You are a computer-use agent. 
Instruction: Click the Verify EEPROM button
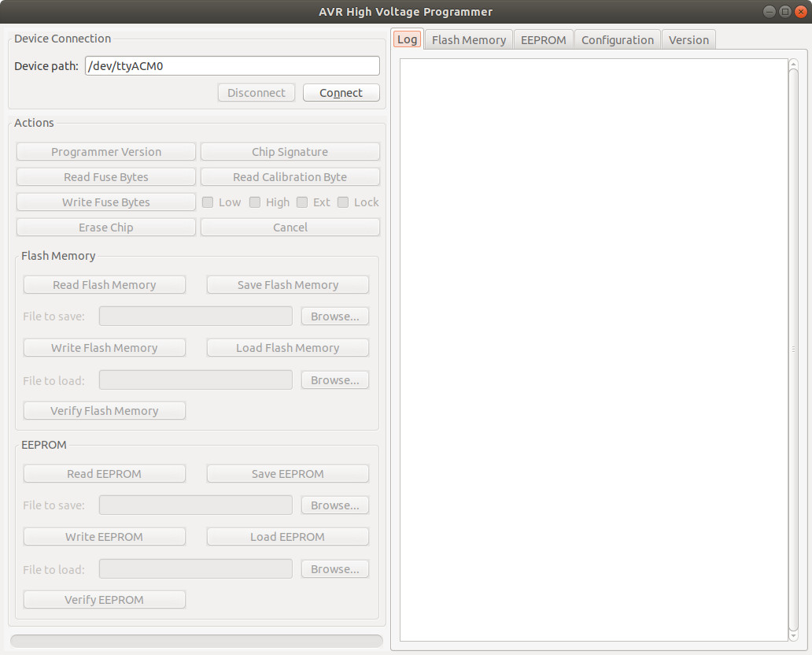105,600
